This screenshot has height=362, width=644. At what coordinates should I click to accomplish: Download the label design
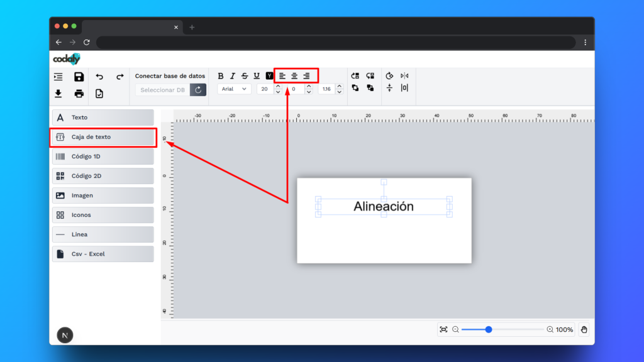pos(58,94)
